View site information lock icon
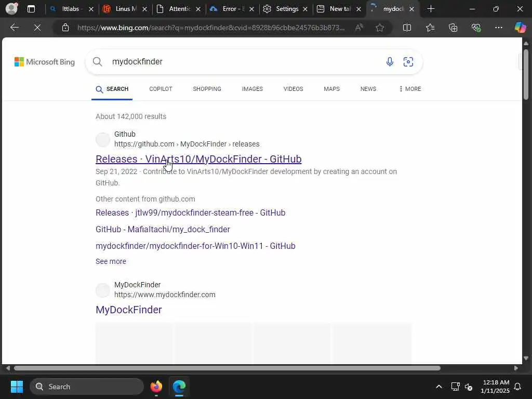The image size is (532, 399). coord(65,28)
